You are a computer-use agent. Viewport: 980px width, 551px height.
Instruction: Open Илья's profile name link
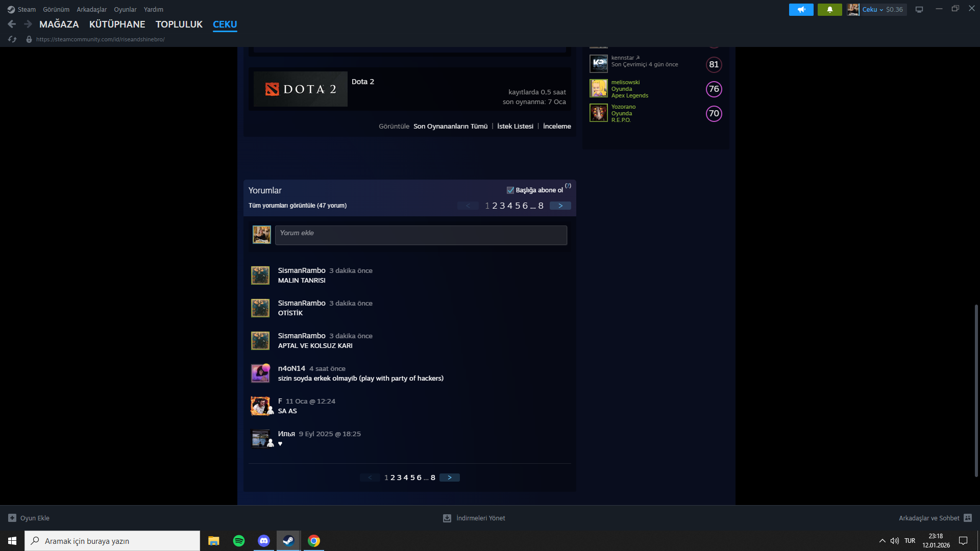[x=286, y=434]
